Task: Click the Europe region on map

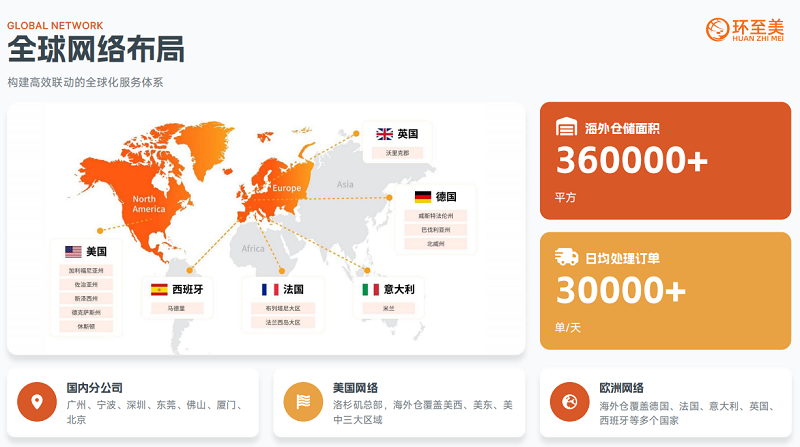Action: coord(286,188)
